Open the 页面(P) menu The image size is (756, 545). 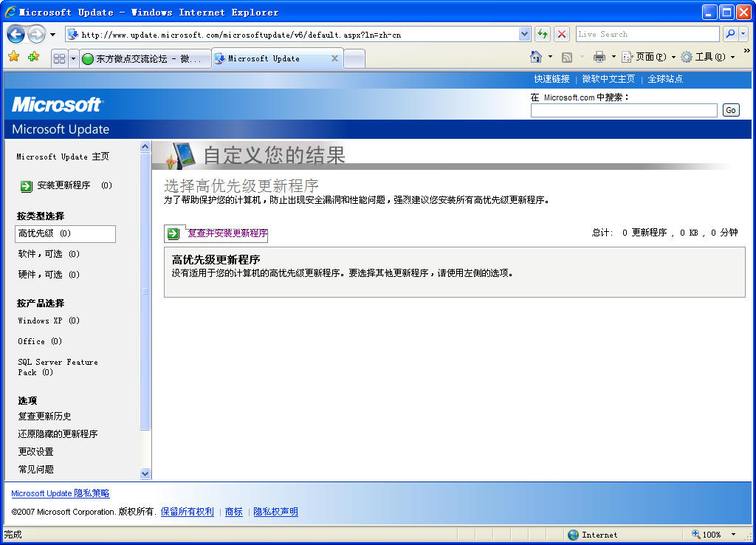pyautogui.click(x=648, y=57)
